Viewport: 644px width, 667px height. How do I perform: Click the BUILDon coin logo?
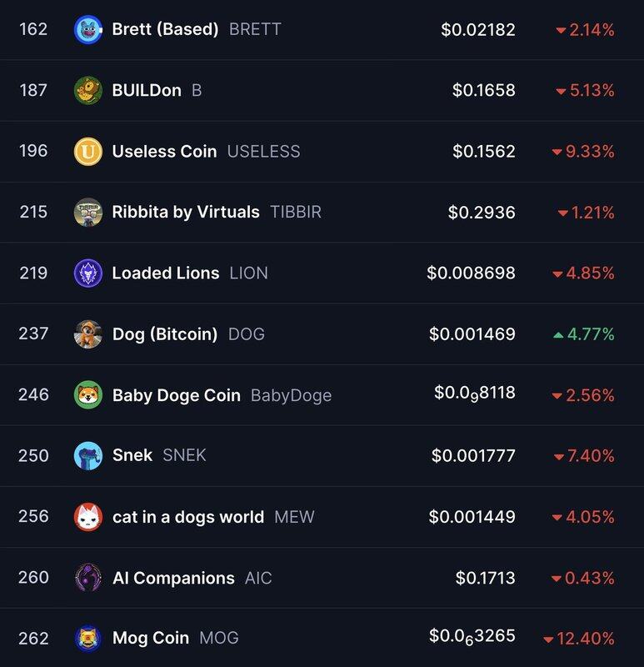click(88, 90)
